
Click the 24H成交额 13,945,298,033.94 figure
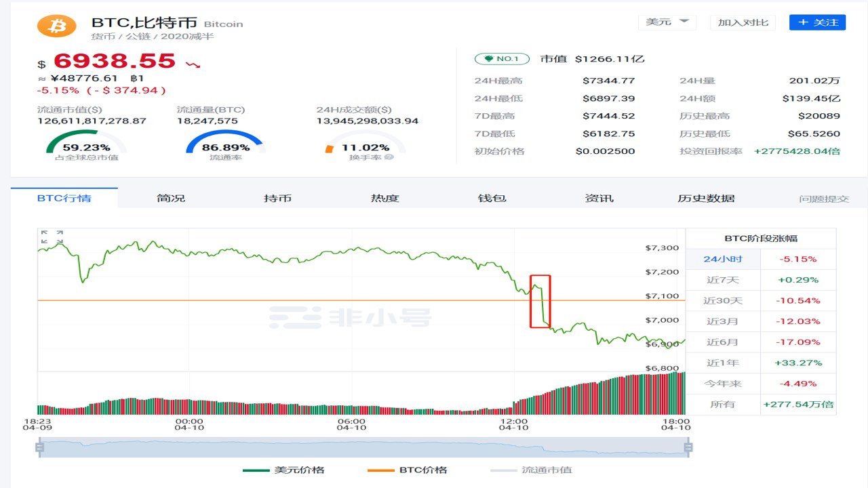click(368, 121)
